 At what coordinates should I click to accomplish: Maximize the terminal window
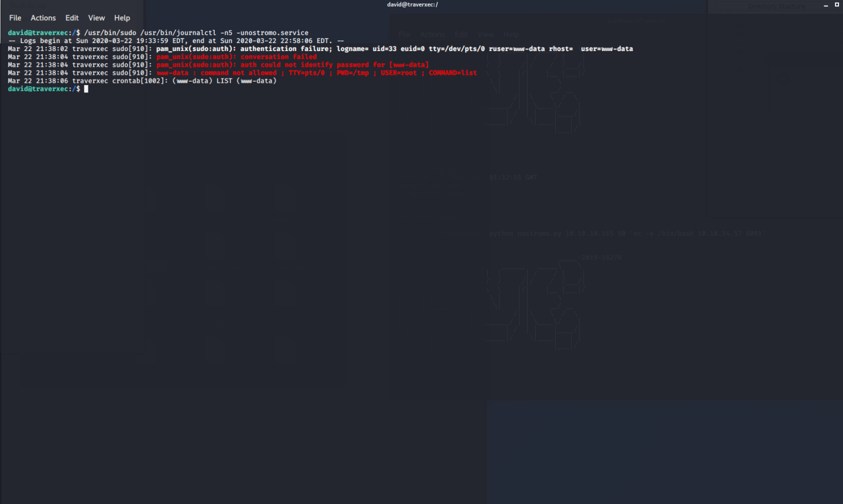(837, 5)
